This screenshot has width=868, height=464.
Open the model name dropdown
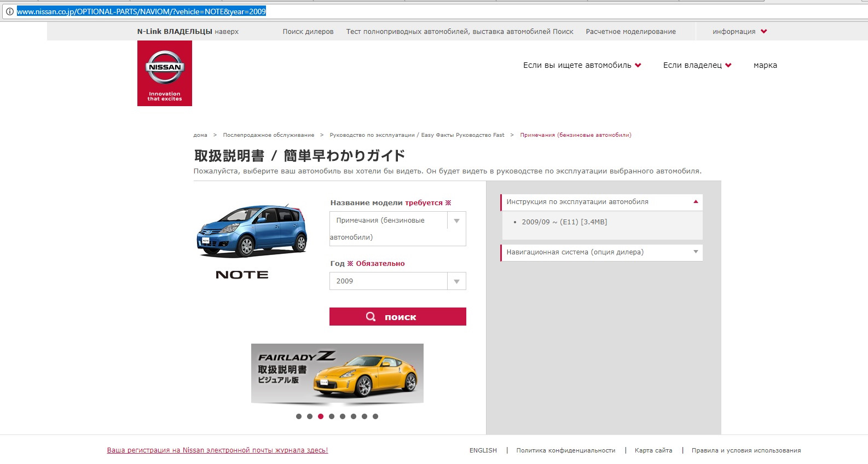pyautogui.click(x=398, y=229)
